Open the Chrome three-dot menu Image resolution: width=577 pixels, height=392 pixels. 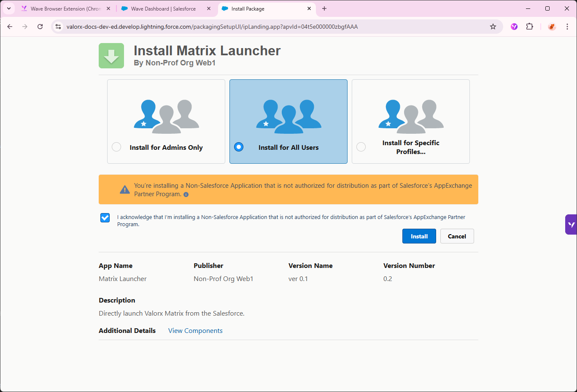(x=567, y=27)
